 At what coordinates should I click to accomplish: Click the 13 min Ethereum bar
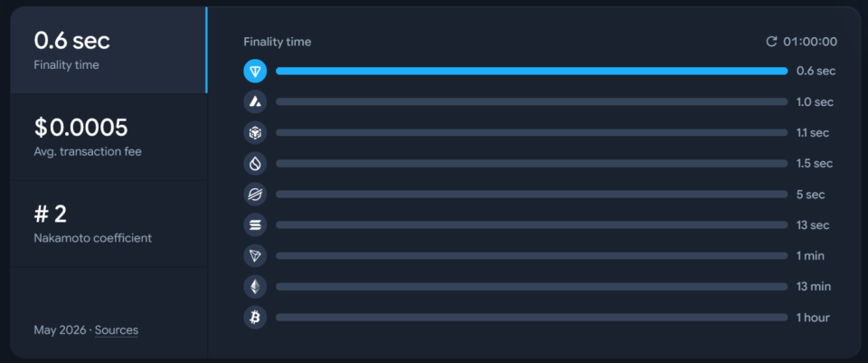tap(532, 287)
